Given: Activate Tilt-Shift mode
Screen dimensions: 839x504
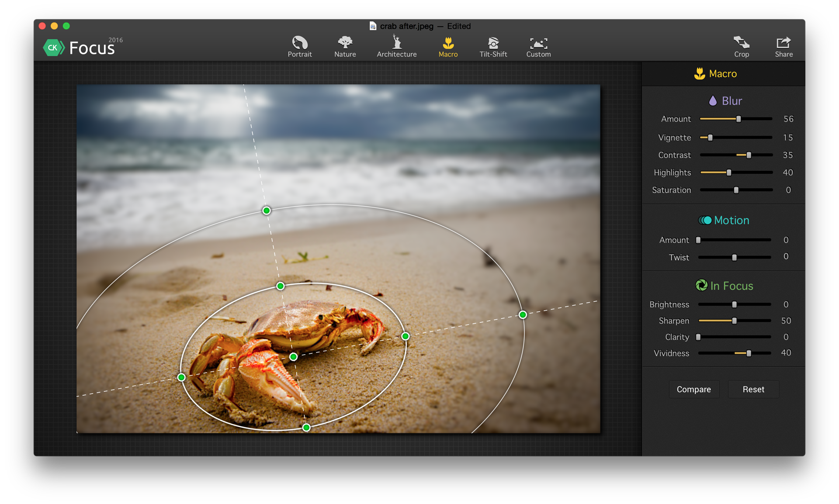Looking at the screenshot, I should point(493,42).
